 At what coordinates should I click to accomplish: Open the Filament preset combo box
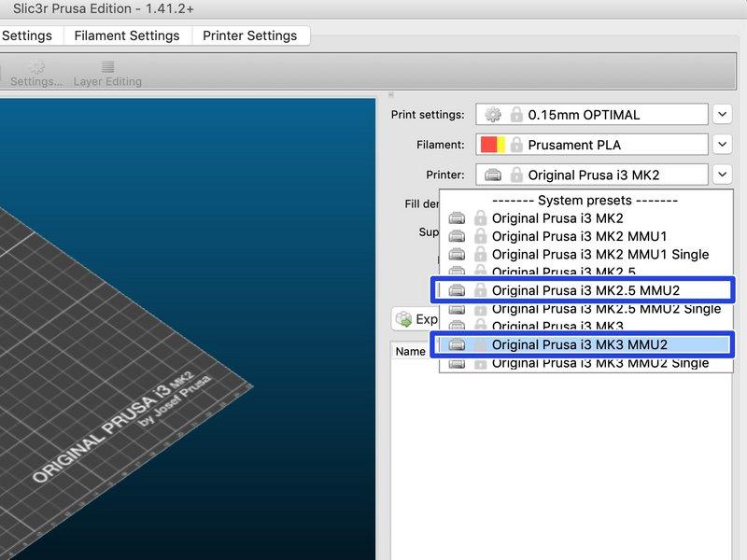tap(592, 145)
